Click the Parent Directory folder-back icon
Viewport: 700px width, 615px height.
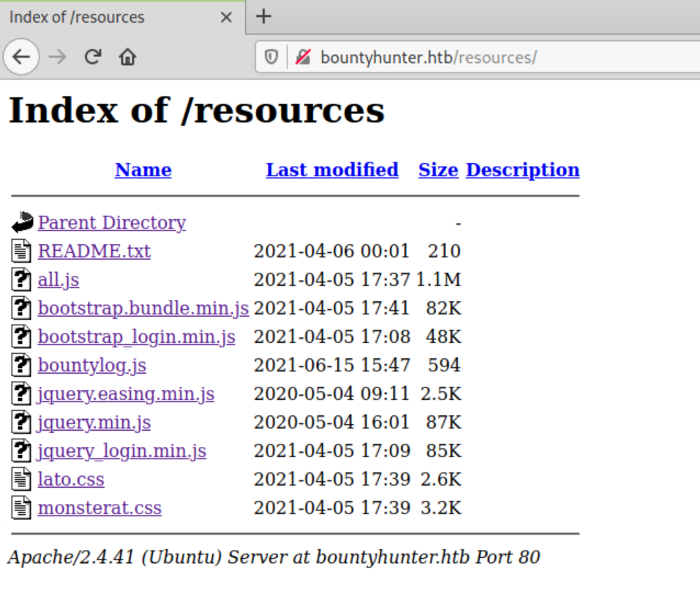point(22,222)
